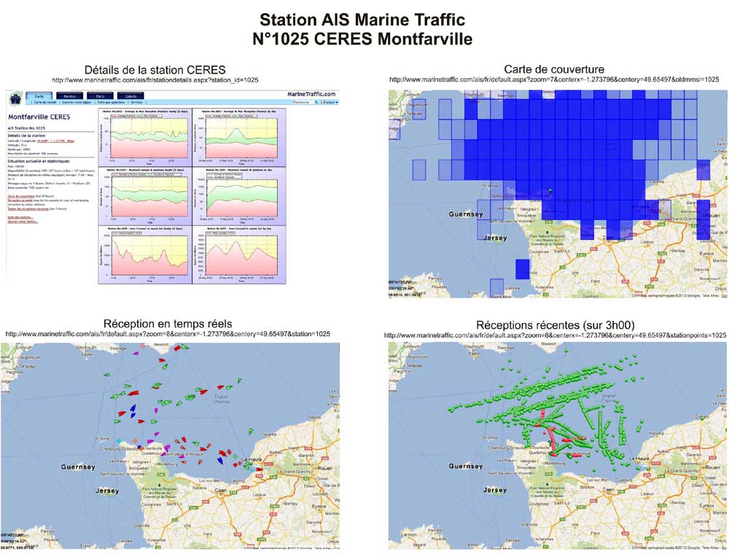Click the red circle marker left of Newport
The image size is (729, 560).
(143, 346)
